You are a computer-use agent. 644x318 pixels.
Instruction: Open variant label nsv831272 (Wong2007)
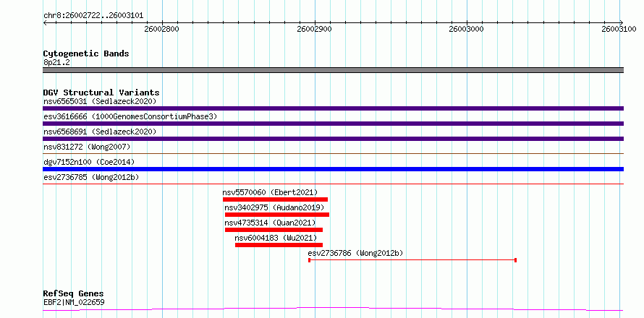(87, 147)
